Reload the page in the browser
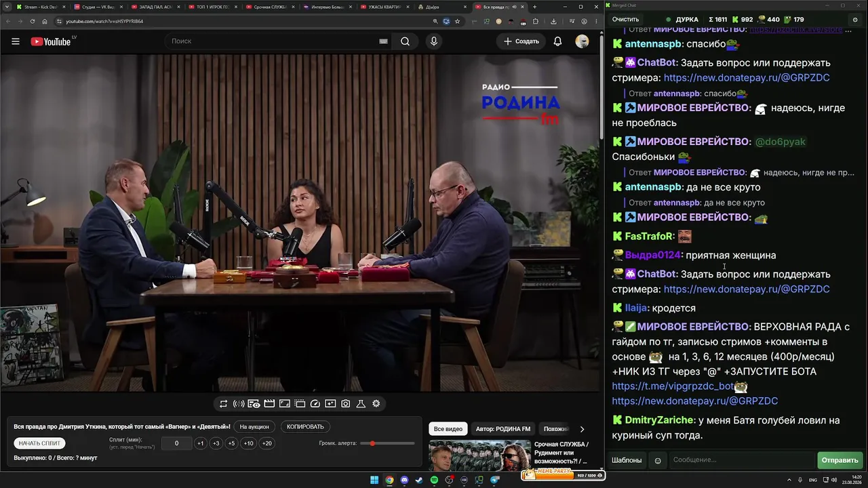Viewport: 868px width, 488px height. point(33,21)
